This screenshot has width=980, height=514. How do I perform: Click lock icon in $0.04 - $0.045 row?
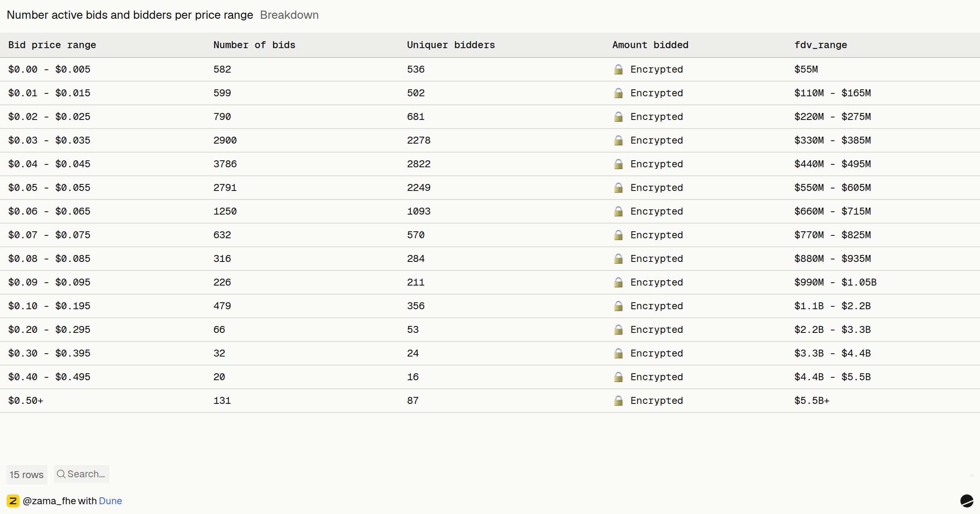[x=619, y=164]
